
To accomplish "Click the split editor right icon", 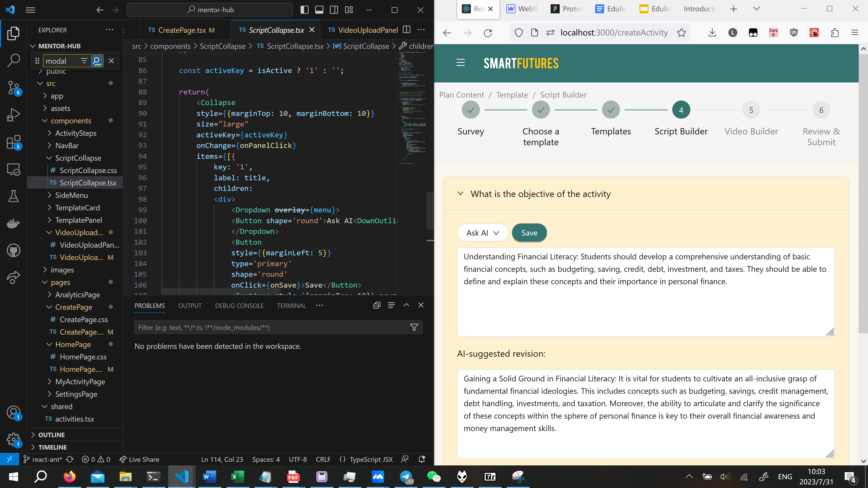I will (x=407, y=30).
